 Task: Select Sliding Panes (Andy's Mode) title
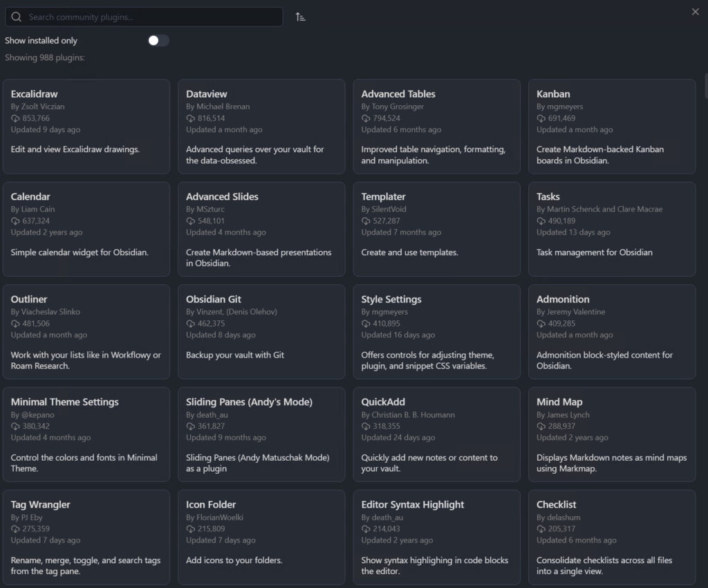[x=249, y=402]
